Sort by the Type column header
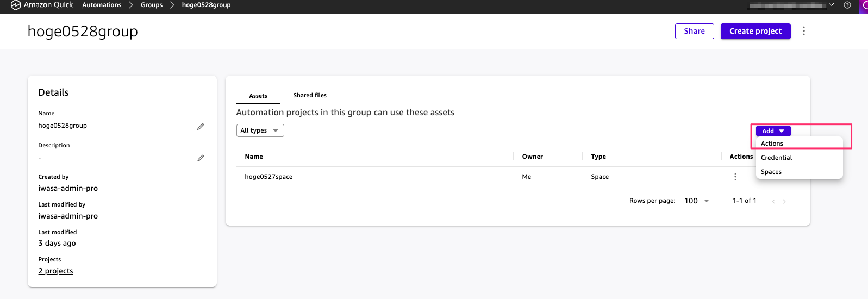 (598, 157)
